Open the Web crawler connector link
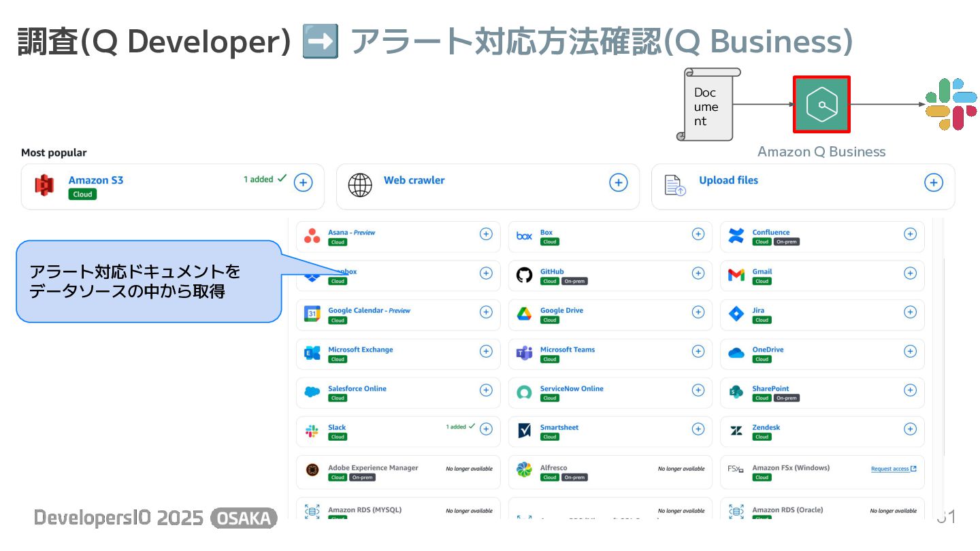980x551 pixels. (x=414, y=180)
